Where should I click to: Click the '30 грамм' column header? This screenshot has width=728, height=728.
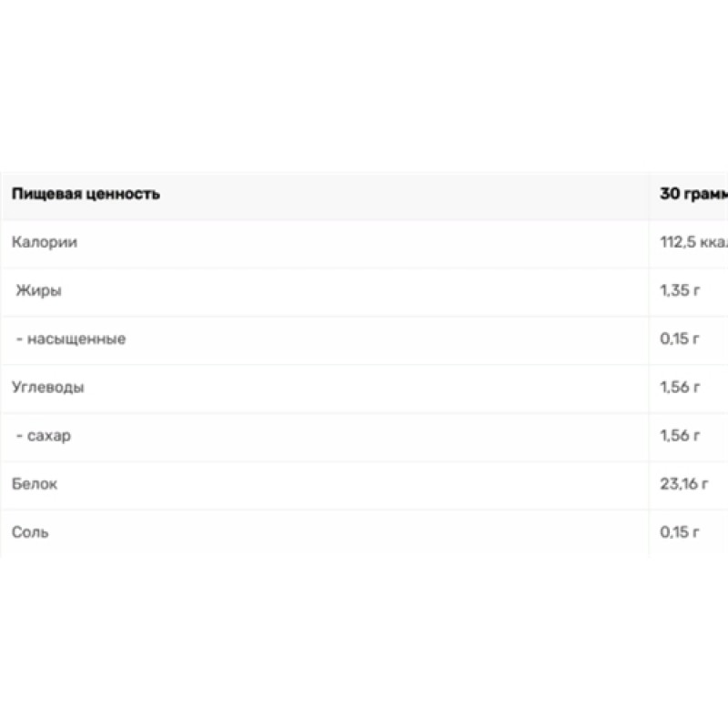[693, 194]
